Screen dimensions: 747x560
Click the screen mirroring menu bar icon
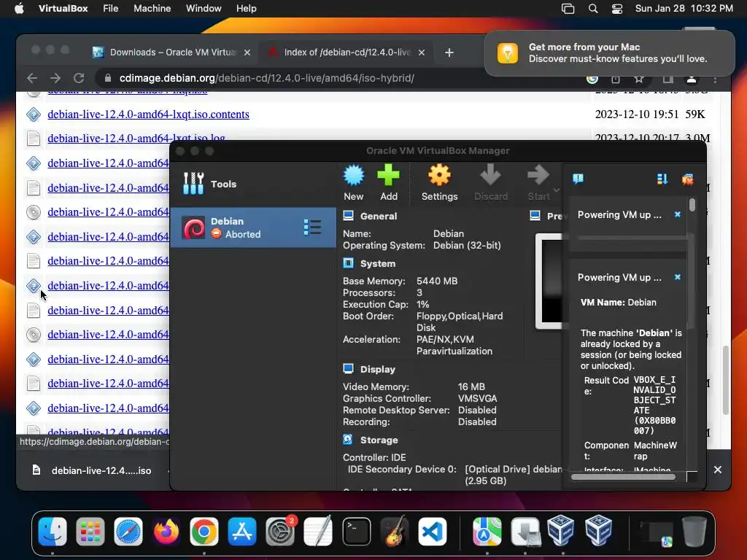click(568, 9)
